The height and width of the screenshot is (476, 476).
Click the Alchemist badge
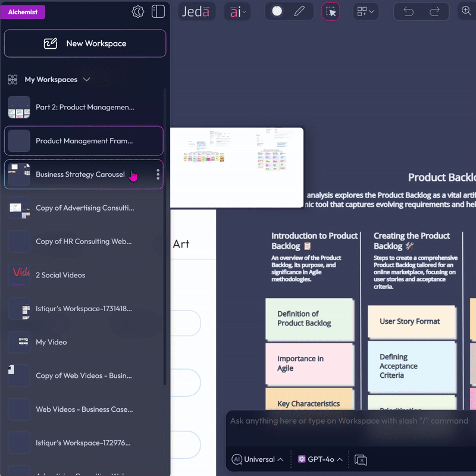coord(23,11)
